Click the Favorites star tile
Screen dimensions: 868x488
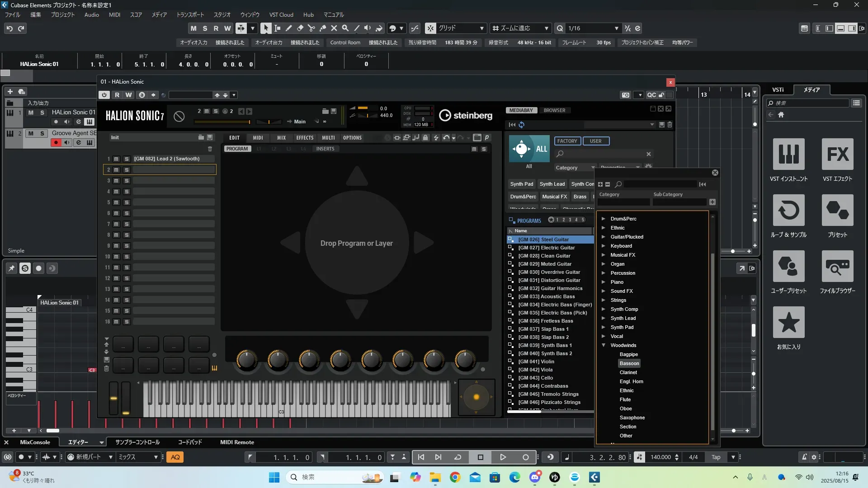coord(788,322)
